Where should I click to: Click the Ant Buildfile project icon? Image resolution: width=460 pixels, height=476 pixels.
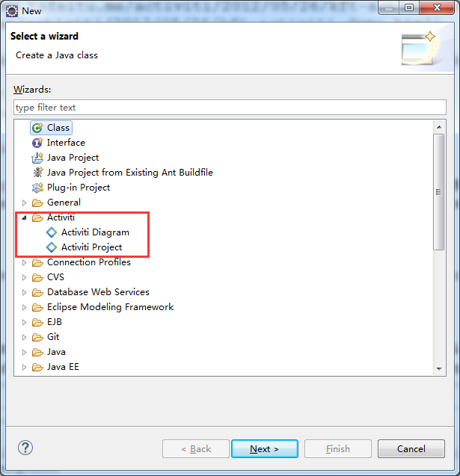tap(37, 173)
